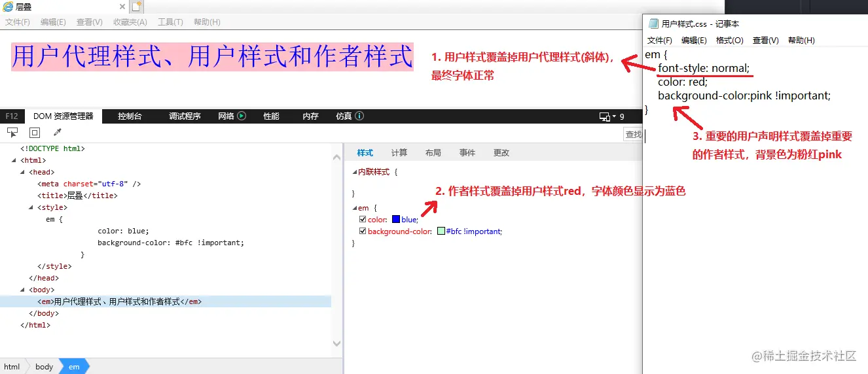Click the DOM tree scroll down arrow
This screenshot has width=868, height=374.
point(337,343)
